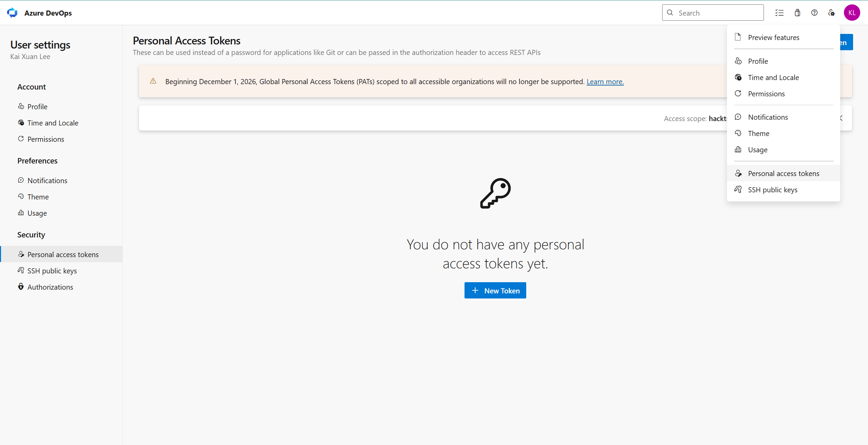Screen dimensions: 868x445
Task: Open the KL account avatar menu
Action: (852, 13)
